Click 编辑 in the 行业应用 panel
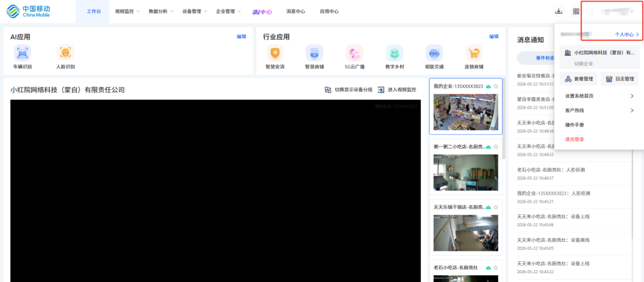Viewport: 644px width, 282px height. click(494, 36)
